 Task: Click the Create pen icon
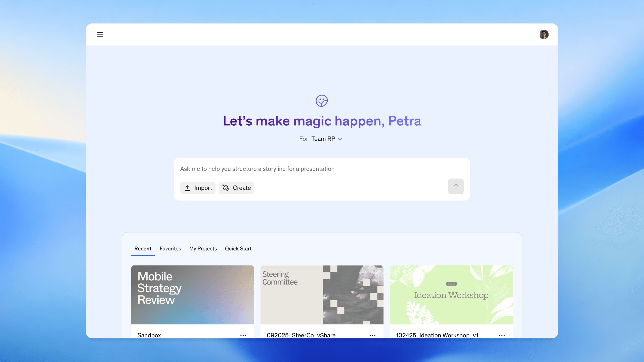tap(226, 188)
